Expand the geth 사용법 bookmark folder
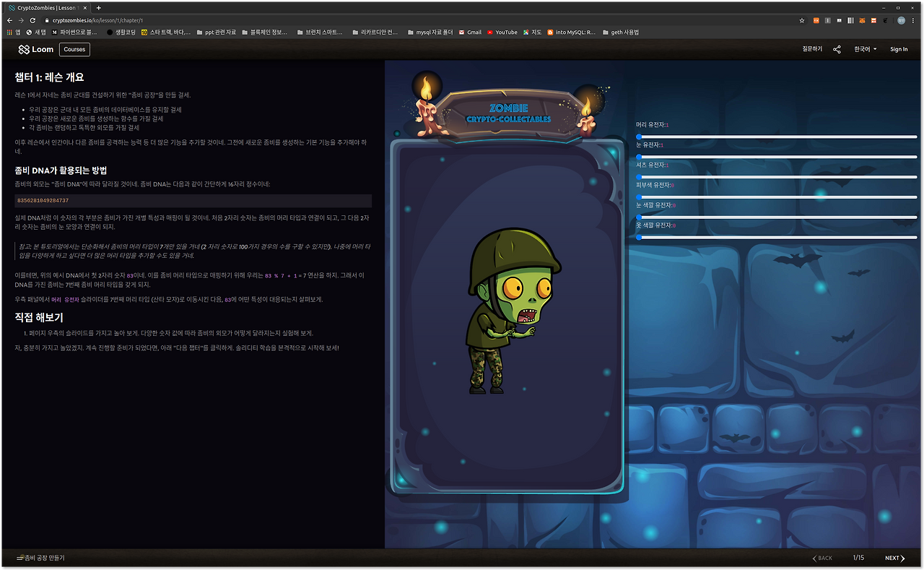This screenshot has height=570, width=924. (x=620, y=33)
